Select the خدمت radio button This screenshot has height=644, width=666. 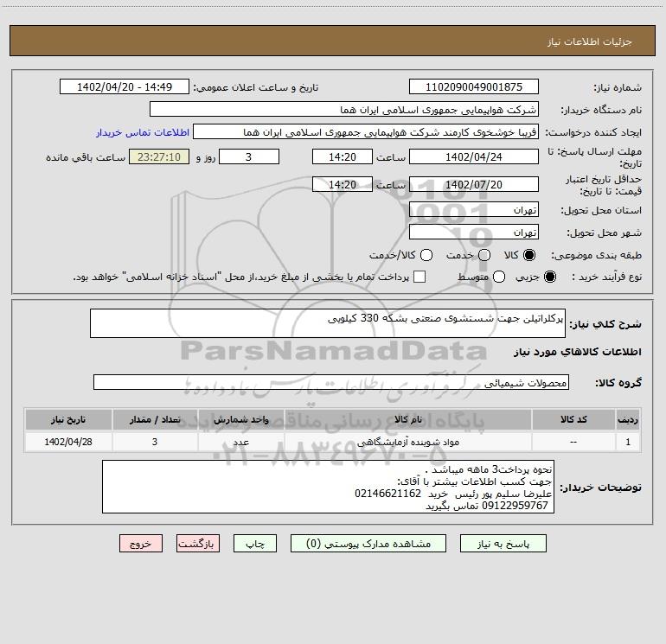pyautogui.click(x=484, y=255)
